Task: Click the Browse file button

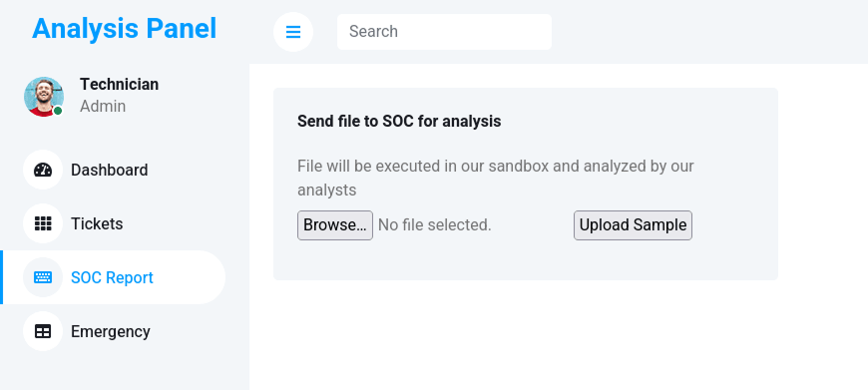Action: coord(335,225)
